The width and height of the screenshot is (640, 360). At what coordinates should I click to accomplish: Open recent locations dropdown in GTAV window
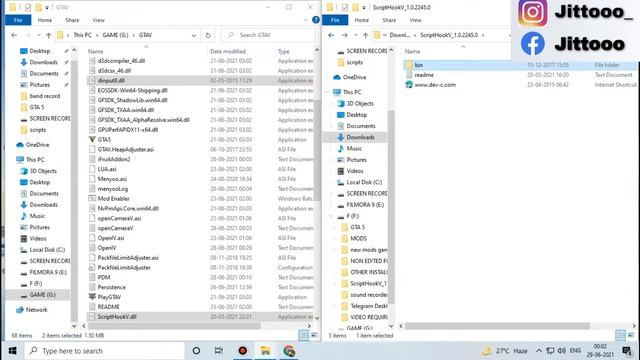38,35
